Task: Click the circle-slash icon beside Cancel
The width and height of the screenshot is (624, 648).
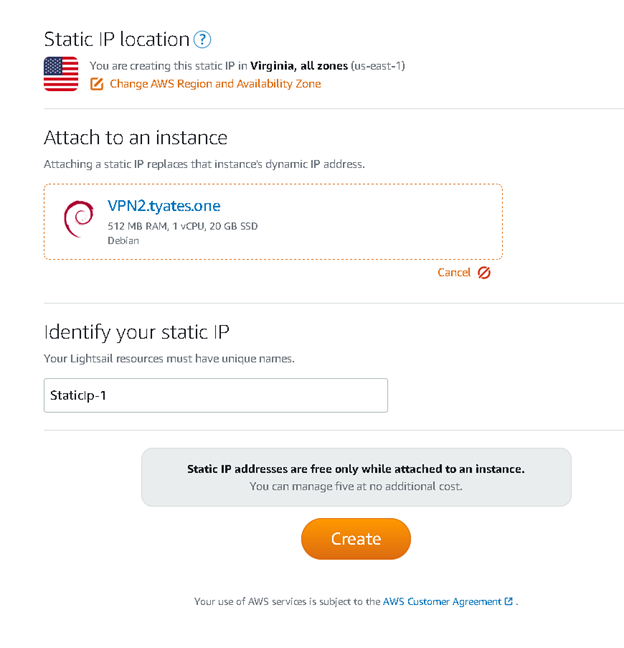Action: pos(484,273)
